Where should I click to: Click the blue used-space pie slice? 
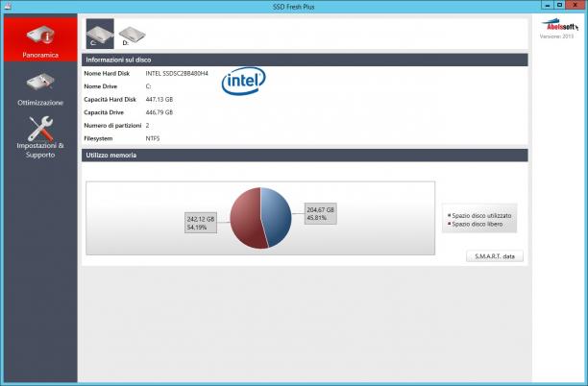(278, 215)
